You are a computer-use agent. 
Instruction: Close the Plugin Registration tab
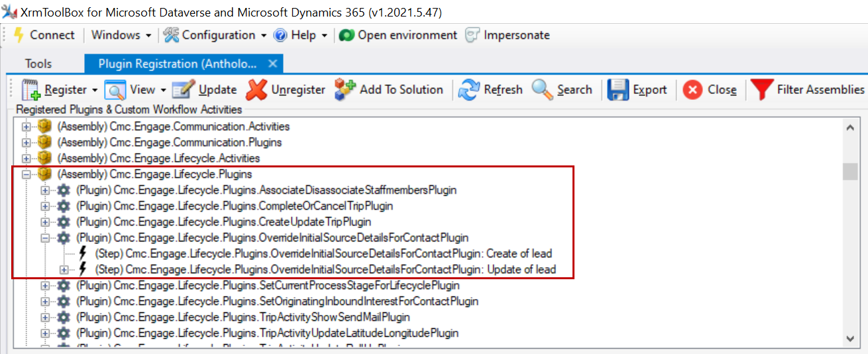click(272, 64)
